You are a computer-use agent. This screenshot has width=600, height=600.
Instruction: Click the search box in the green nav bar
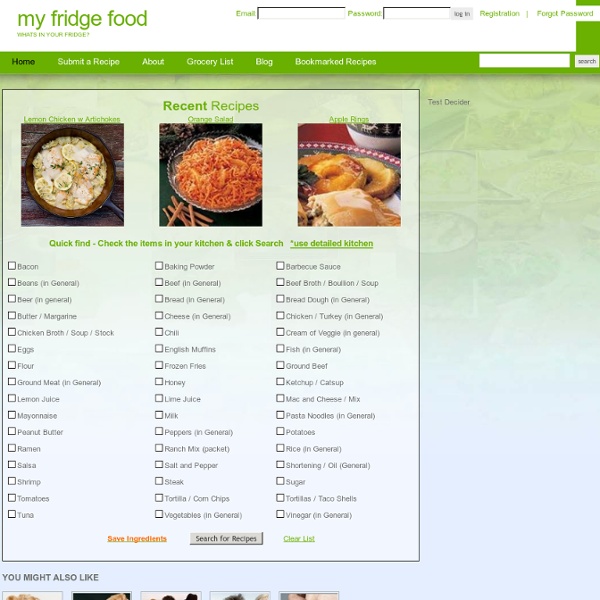coord(524,61)
